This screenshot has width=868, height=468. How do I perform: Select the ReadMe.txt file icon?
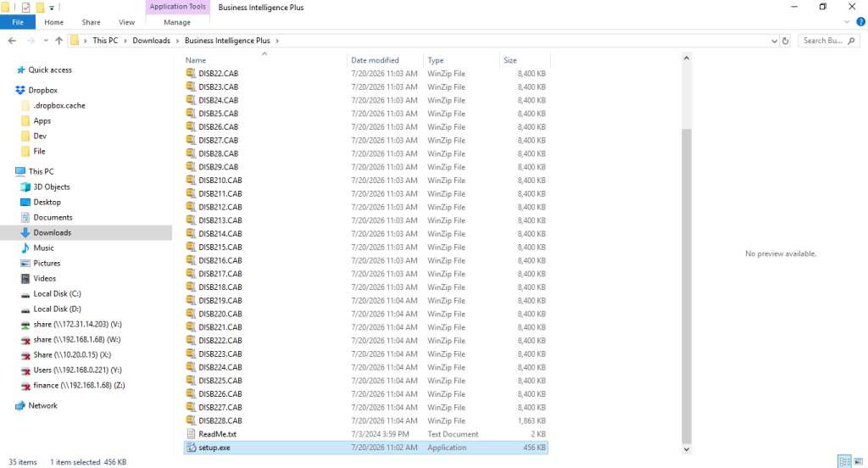[x=191, y=434]
